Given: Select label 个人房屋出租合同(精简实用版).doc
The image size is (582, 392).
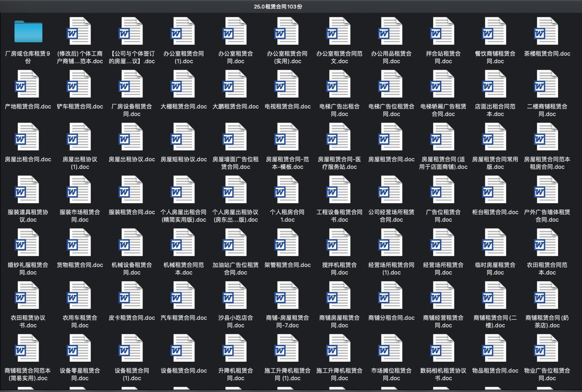Looking at the screenshot, I should (184, 216).
